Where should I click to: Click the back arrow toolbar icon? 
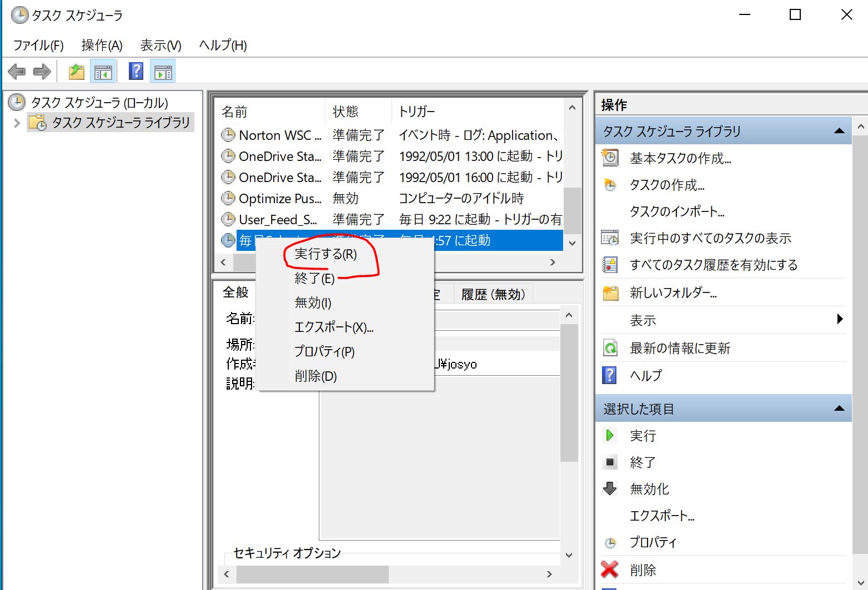(x=17, y=72)
